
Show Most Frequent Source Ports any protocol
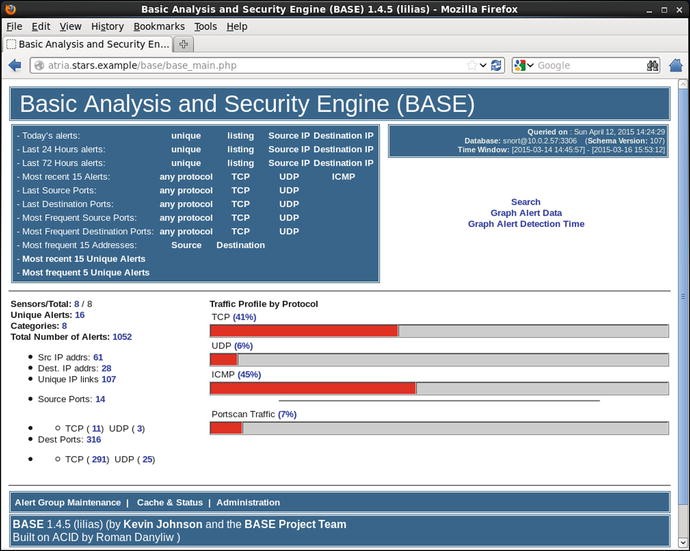(186, 218)
